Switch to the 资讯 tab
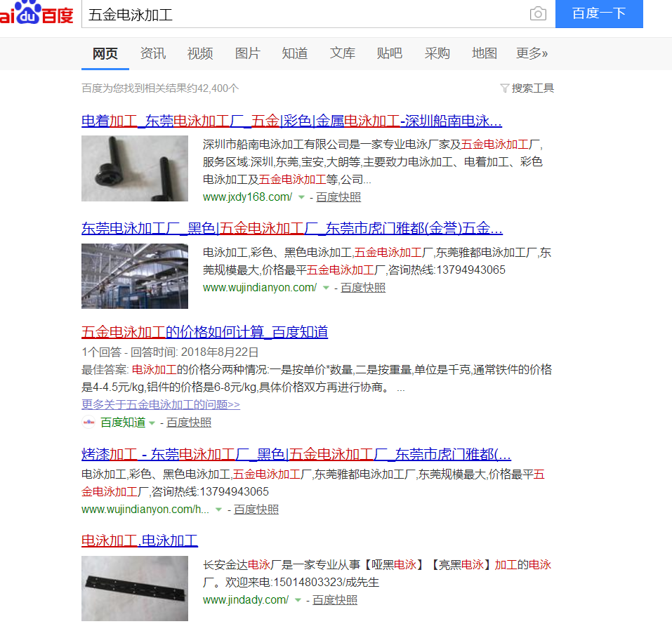 pos(152,53)
